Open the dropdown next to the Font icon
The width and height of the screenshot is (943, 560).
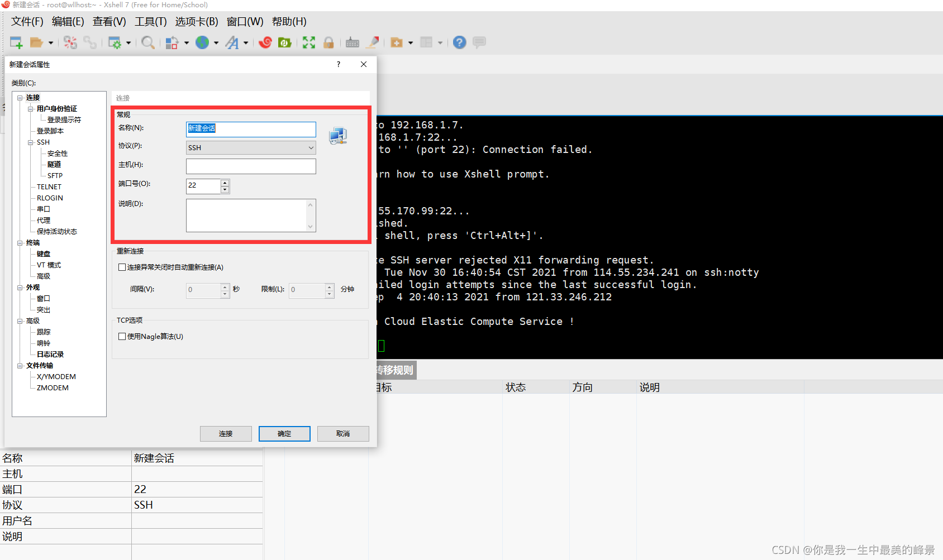click(246, 43)
